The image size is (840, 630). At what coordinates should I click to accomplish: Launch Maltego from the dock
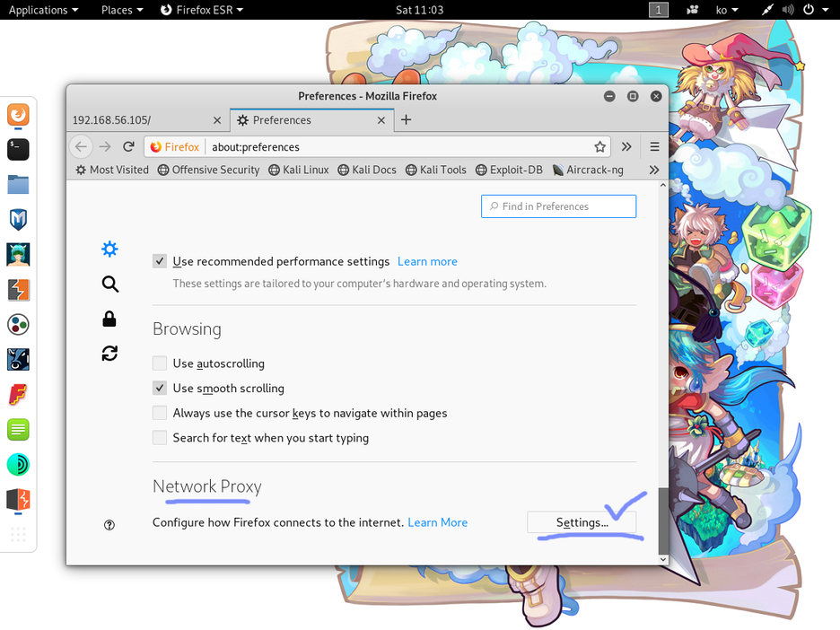(x=18, y=325)
